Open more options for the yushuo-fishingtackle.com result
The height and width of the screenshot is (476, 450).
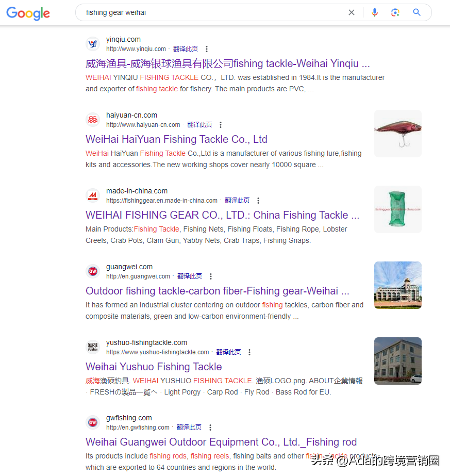tap(249, 352)
